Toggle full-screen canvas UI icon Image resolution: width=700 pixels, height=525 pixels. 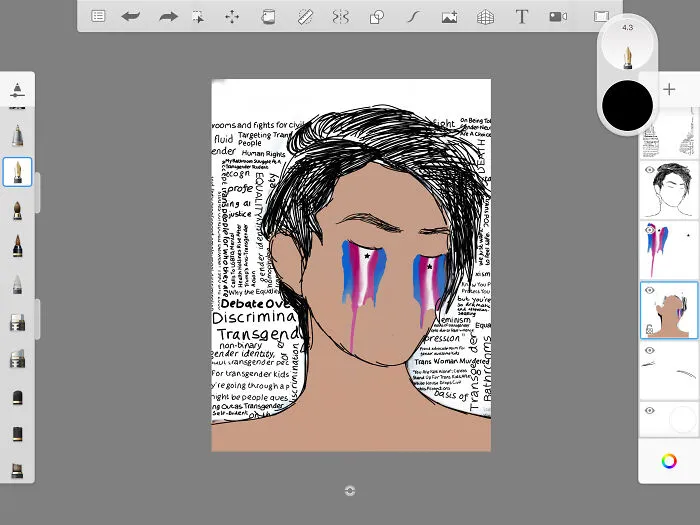[x=601, y=17]
